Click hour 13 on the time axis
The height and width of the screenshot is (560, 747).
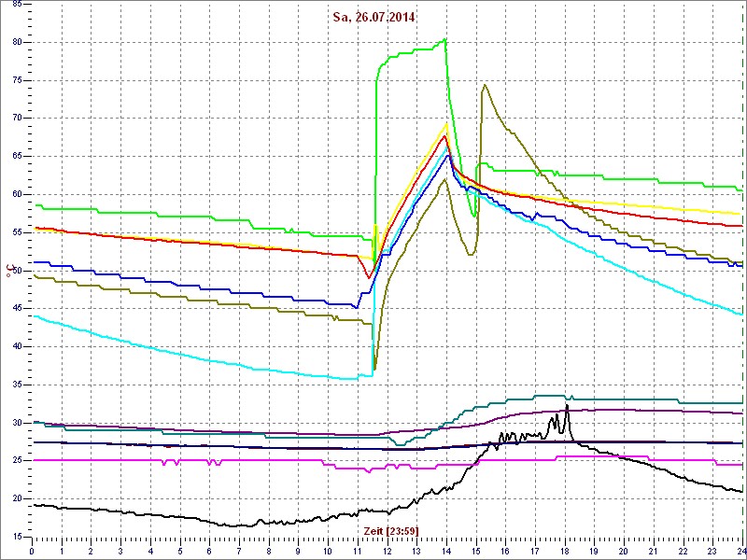(416, 552)
